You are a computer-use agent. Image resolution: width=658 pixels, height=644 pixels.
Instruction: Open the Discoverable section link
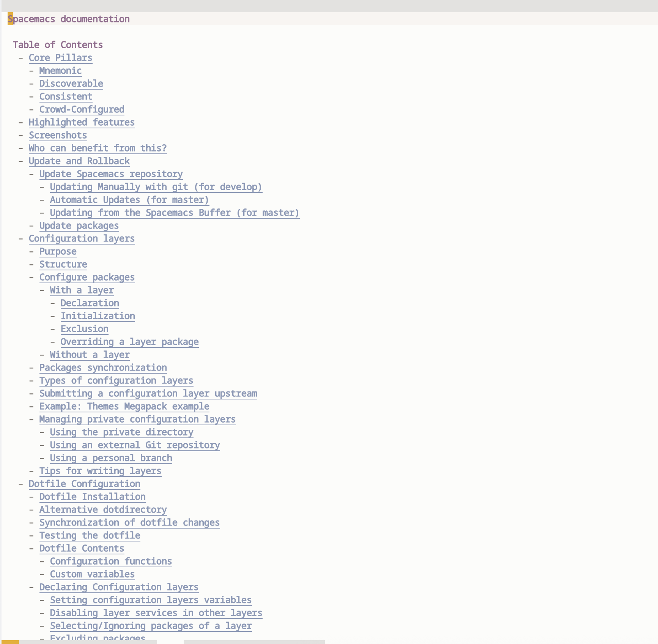coord(71,84)
